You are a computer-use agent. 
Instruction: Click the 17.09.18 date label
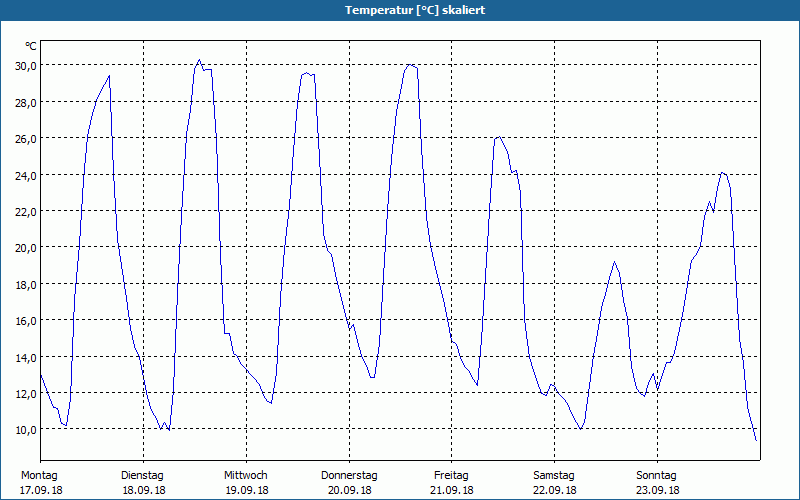pyautogui.click(x=41, y=490)
